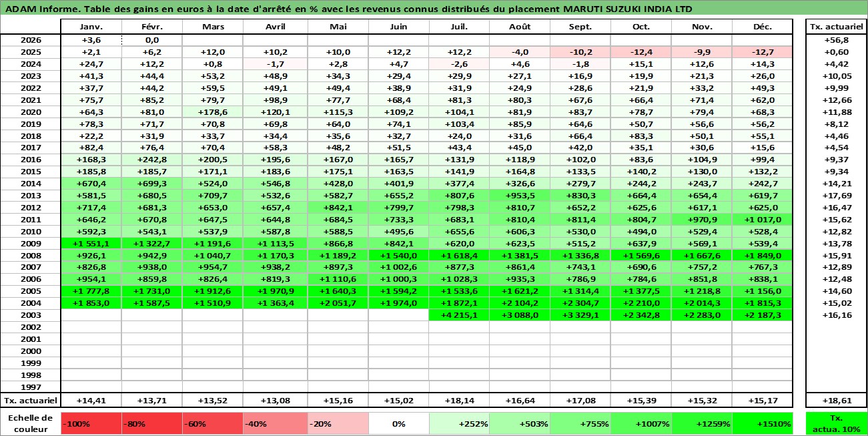Viewport: 868px width, 436px height.
Task: Select the +1 551,1 cell for Janv. 2009
Action: pyautogui.click(x=91, y=244)
